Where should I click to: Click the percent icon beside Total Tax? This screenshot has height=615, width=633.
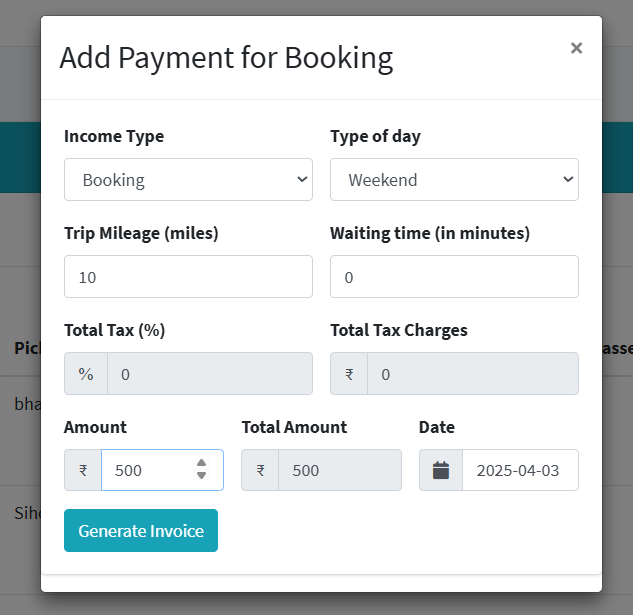pyautogui.click(x=86, y=374)
